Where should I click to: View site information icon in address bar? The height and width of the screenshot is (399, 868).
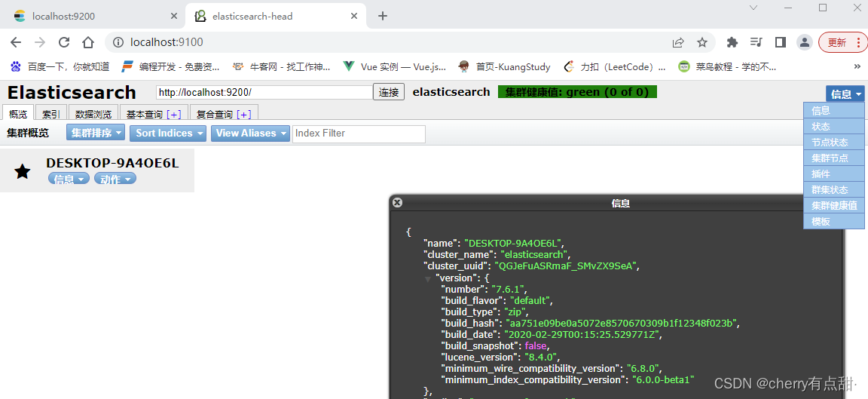[118, 43]
